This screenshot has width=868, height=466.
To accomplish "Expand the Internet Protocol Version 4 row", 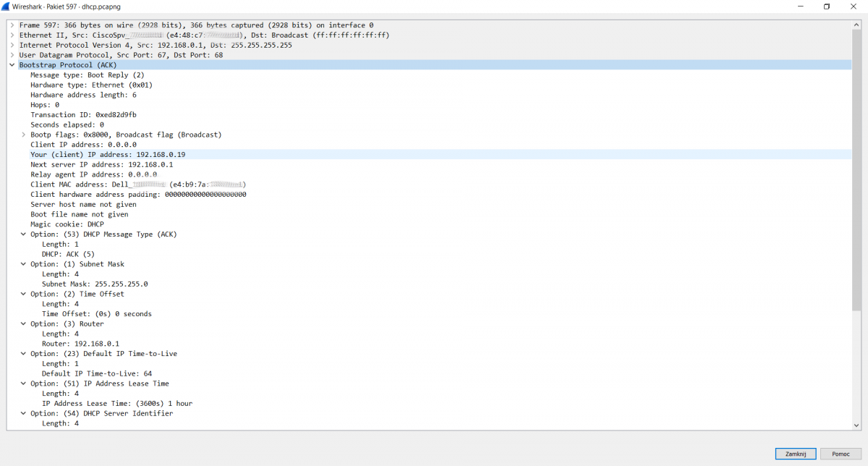I will pos(12,45).
